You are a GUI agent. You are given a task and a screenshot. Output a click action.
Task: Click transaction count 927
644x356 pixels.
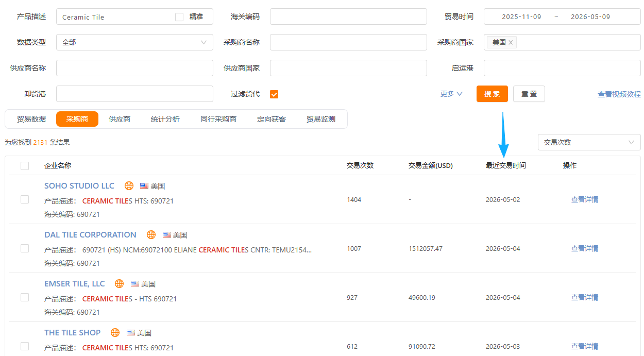coord(352,298)
